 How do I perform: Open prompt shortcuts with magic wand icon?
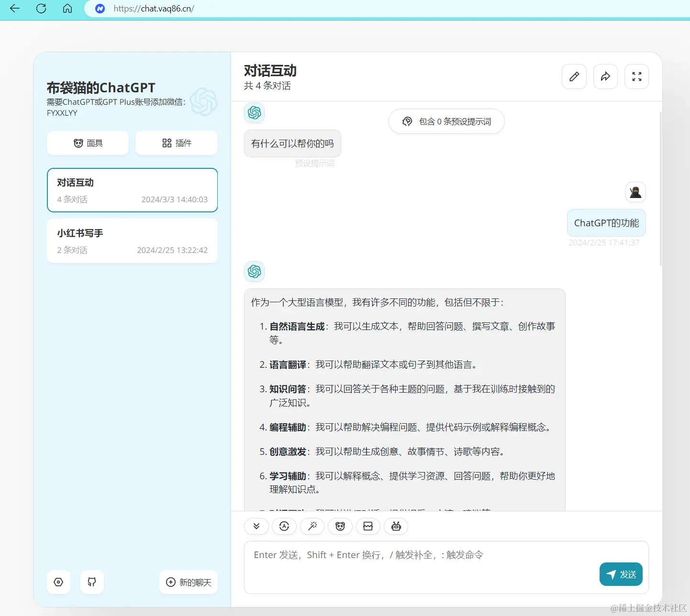click(312, 527)
